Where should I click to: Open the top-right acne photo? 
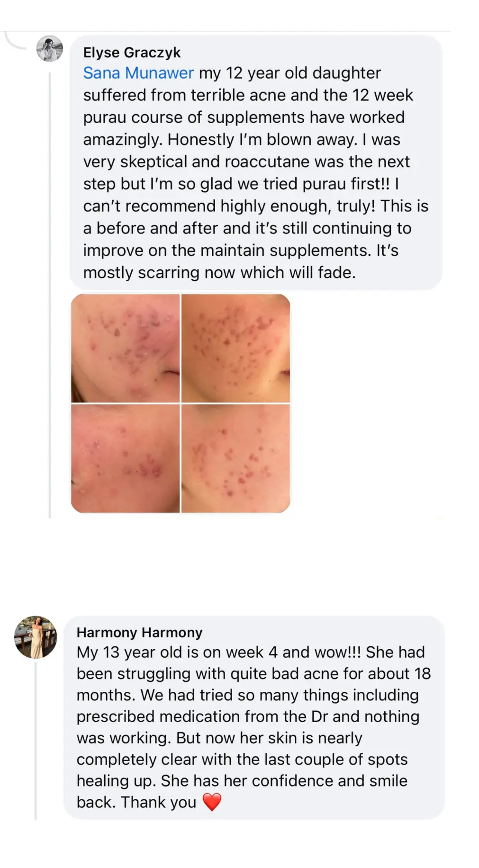235,348
